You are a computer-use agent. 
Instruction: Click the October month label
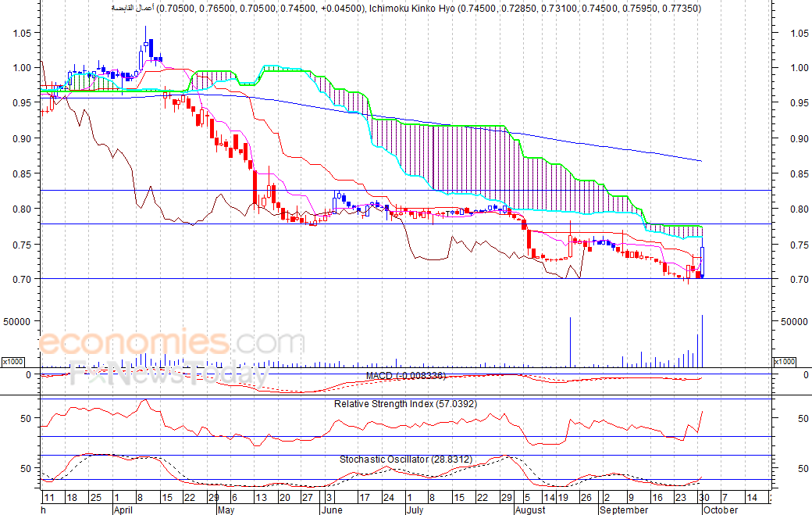(x=721, y=510)
